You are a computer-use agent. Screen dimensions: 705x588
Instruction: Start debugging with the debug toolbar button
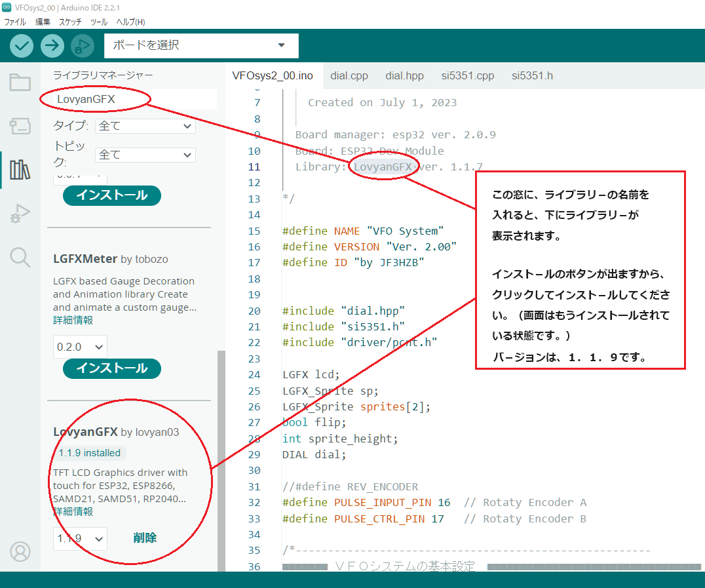click(x=83, y=45)
